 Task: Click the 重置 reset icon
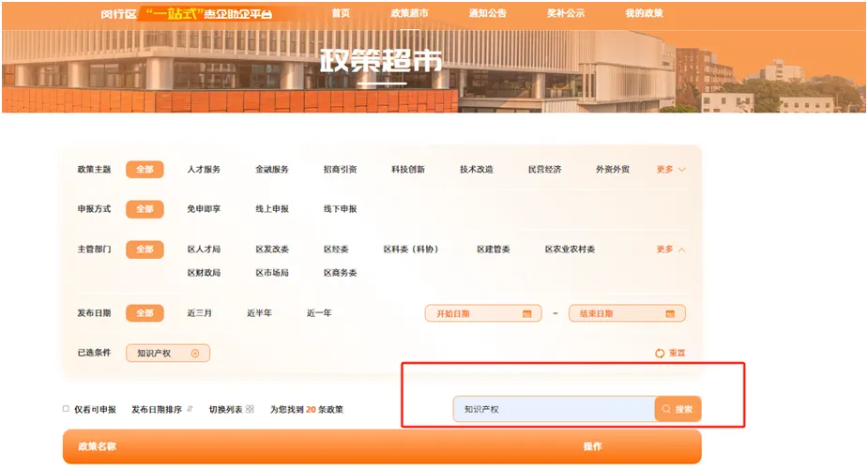point(660,353)
